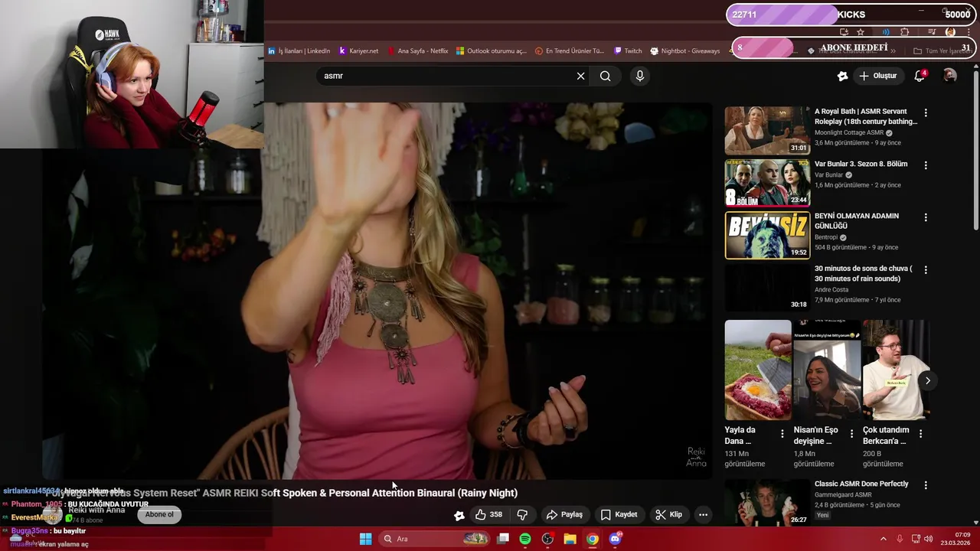
Task: Click the Oluştur create button
Action: (x=877, y=76)
